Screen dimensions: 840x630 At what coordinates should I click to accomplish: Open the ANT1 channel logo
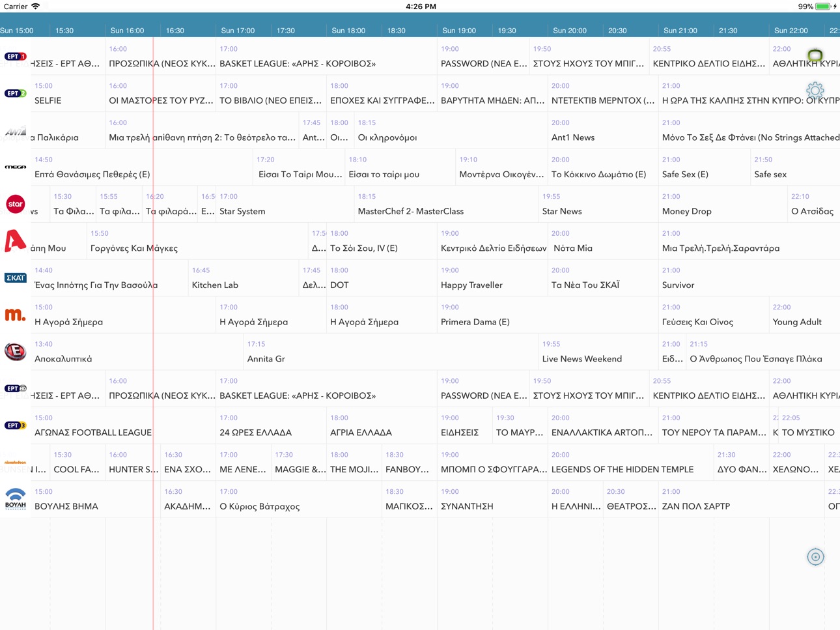click(15, 132)
